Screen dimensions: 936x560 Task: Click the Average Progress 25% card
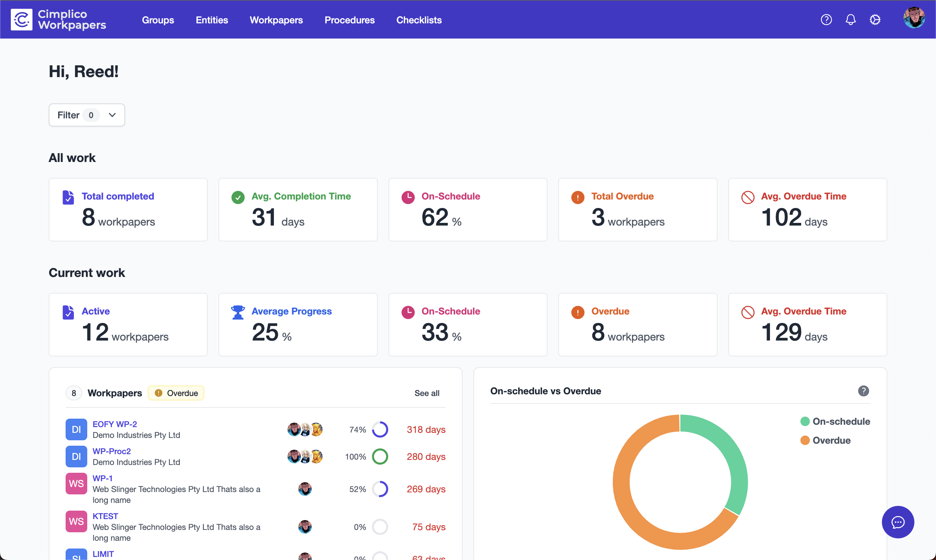tap(298, 325)
